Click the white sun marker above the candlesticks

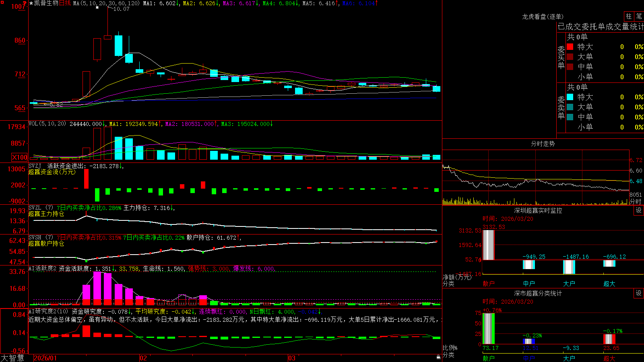[97, 7]
